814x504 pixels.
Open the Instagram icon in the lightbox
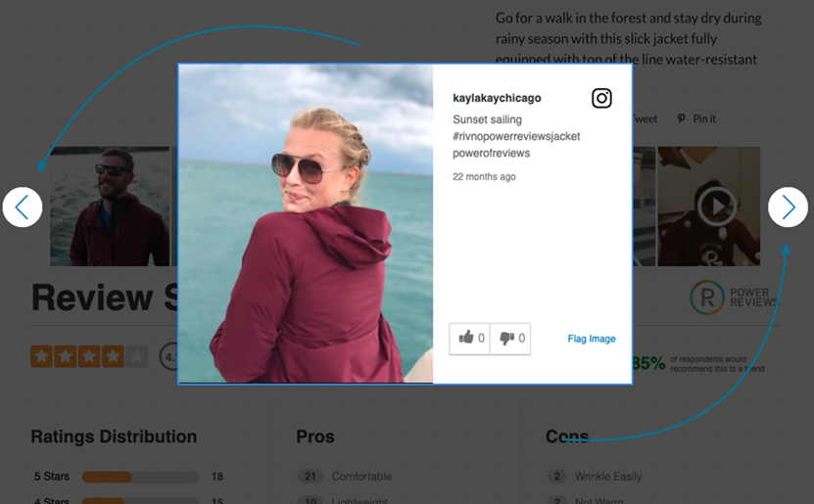click(x=601, y=98)
